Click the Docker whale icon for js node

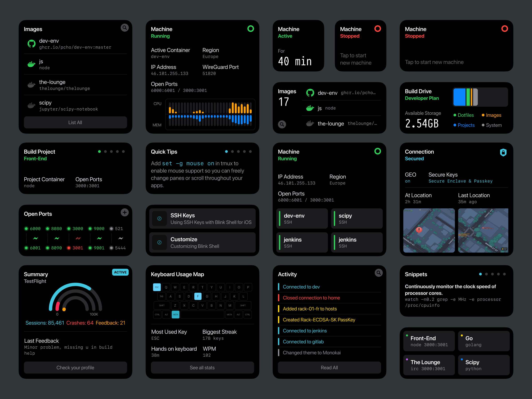[31, 64]
